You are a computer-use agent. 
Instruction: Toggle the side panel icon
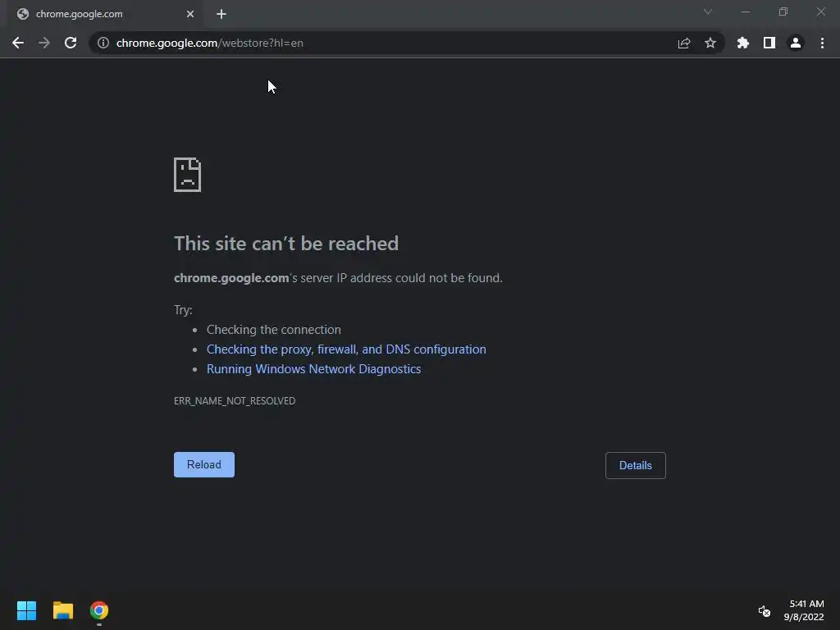pos(769,43)
